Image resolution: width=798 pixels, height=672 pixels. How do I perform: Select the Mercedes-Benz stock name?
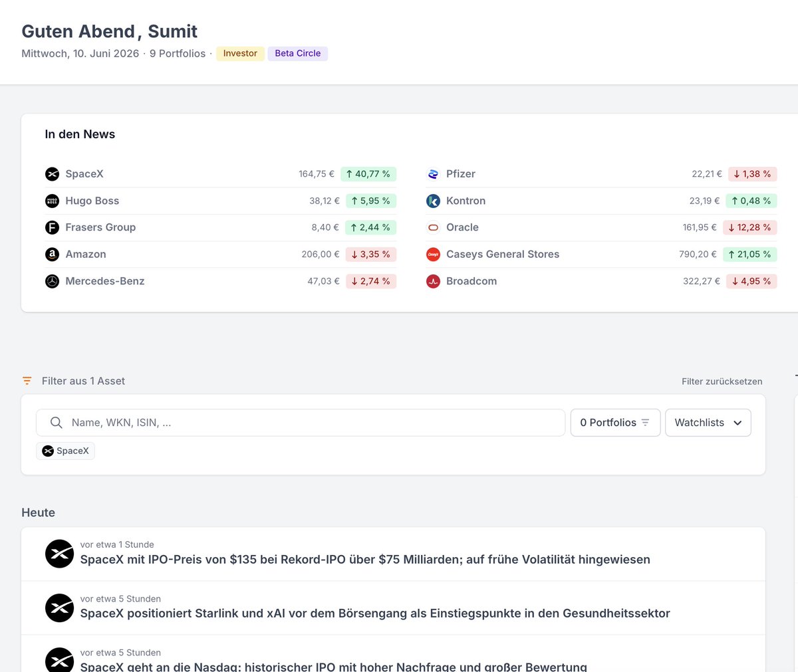[105, 281]
